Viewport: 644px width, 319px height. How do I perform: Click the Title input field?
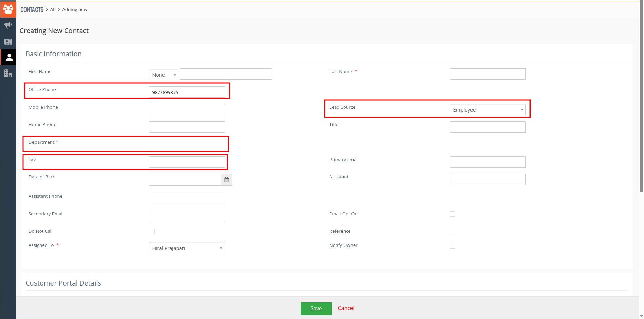click(487, 127)
